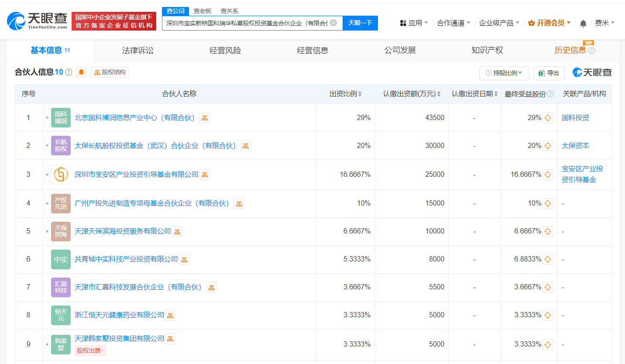Click the orange alert bell beside 合伙人信息
The image size is (625, 364).
coord(81,72)
